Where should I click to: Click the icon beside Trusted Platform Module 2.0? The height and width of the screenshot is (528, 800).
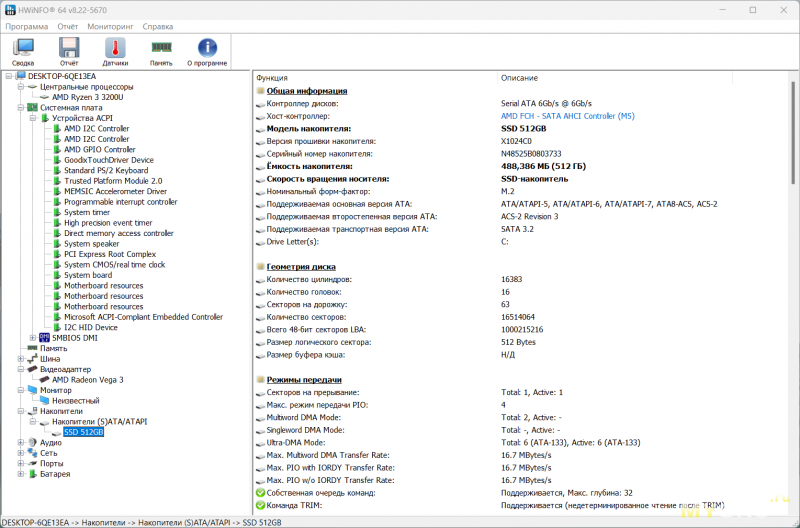(x=57, y=181)
